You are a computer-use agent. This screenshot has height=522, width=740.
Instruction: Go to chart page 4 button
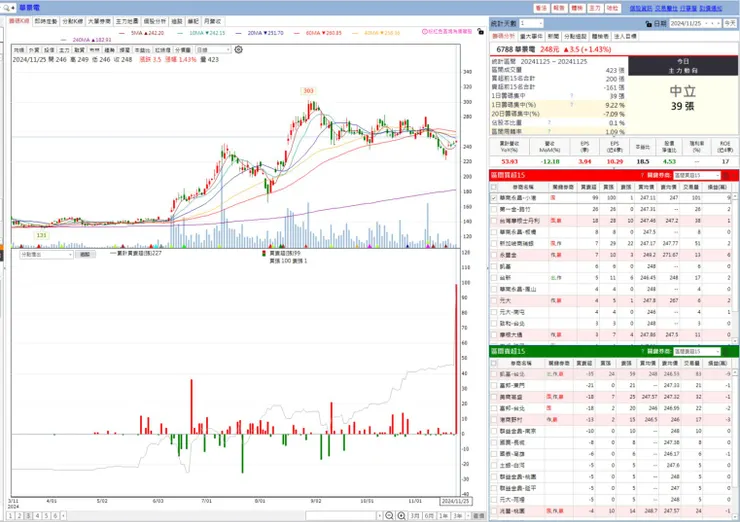click(37, 516)
